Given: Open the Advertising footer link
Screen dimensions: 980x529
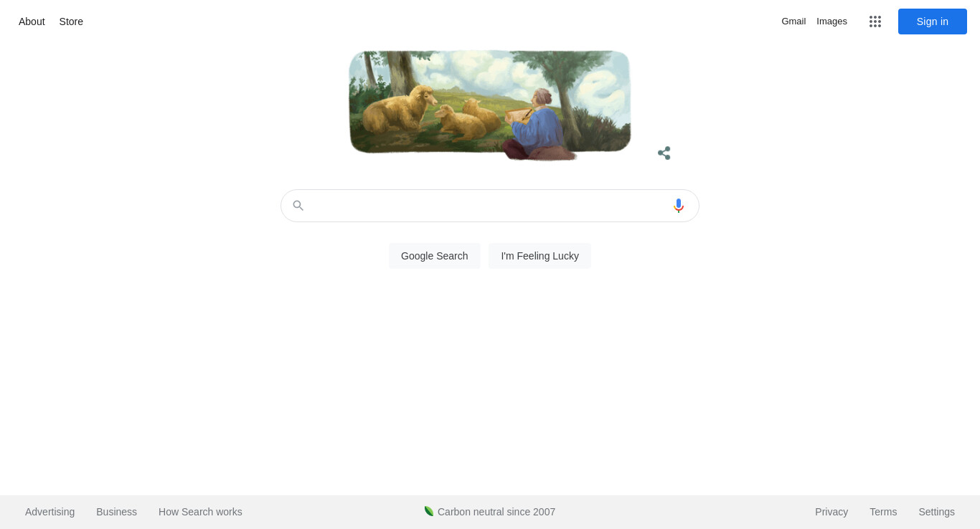Looking at the screenshot, I should pos(50,512).
